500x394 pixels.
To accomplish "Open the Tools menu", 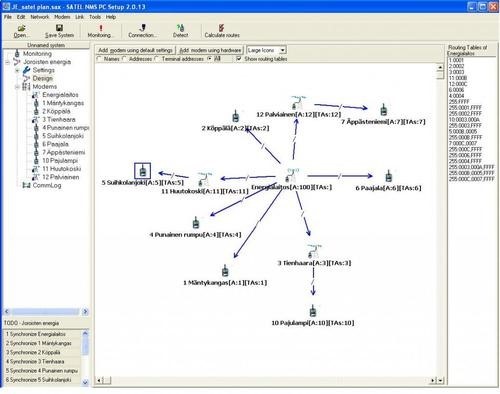I will click(x=95, y=17).
